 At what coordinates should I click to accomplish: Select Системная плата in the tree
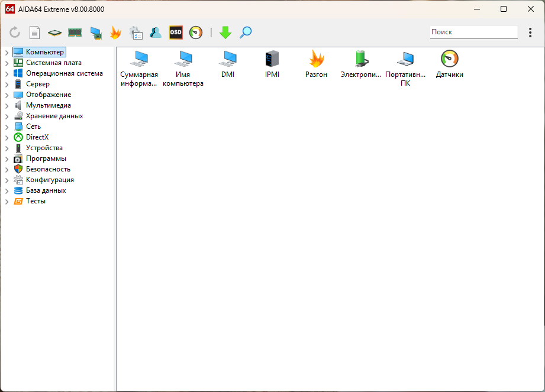point(47,63)
